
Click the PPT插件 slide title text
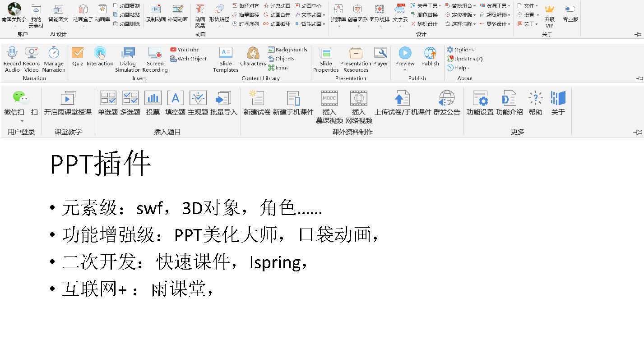click(x=100, y=164)
